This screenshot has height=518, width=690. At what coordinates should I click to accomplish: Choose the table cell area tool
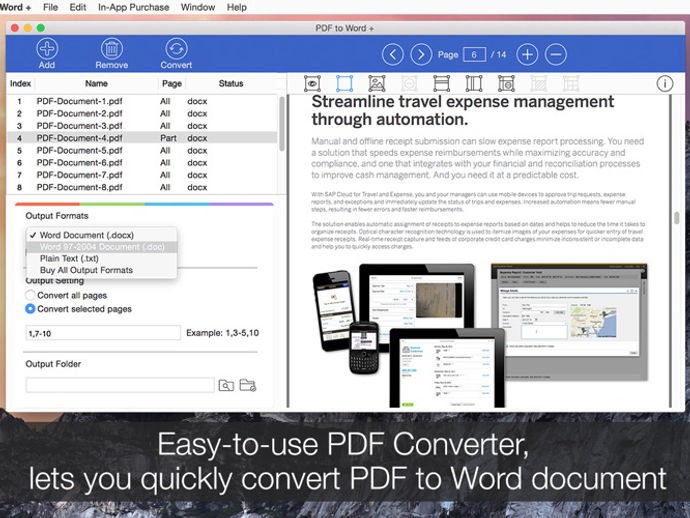[506, 83]
